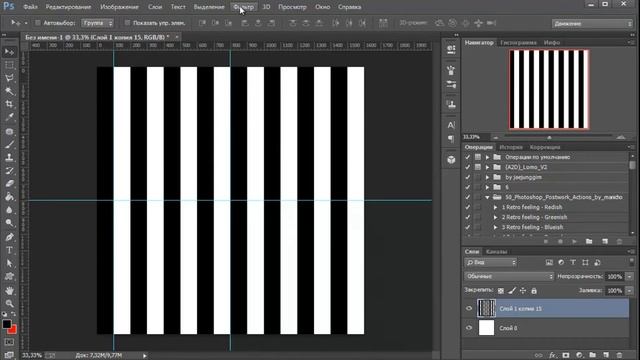
Task: Toggle Показать упр. элем. checkbox
Action: coord(127,23)
